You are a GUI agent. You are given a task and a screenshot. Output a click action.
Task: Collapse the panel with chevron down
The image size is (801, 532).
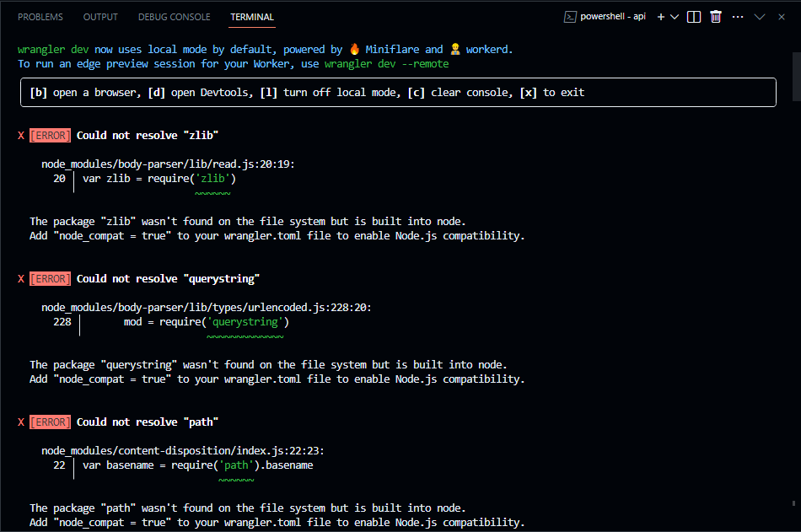point(760,17)
